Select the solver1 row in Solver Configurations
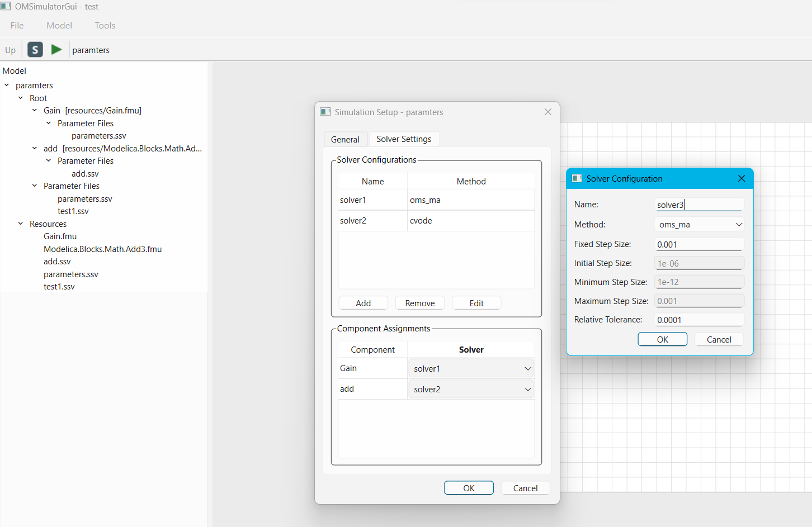The height and width of the screenshot is (527, 812). coord(436,200)
